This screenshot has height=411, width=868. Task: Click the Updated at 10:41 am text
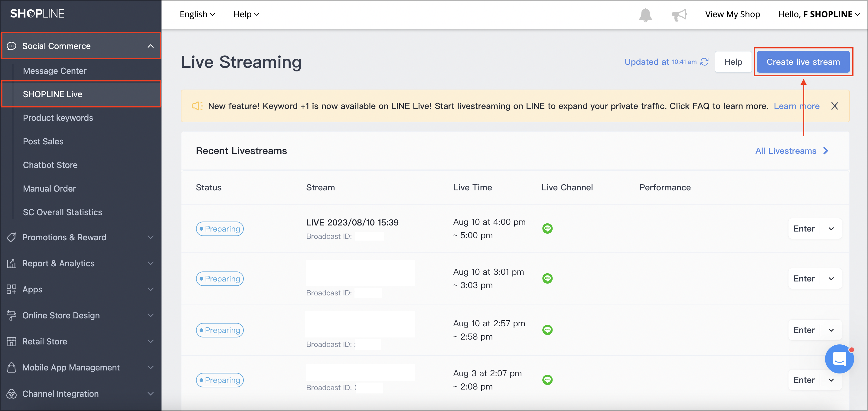(660, 62)
